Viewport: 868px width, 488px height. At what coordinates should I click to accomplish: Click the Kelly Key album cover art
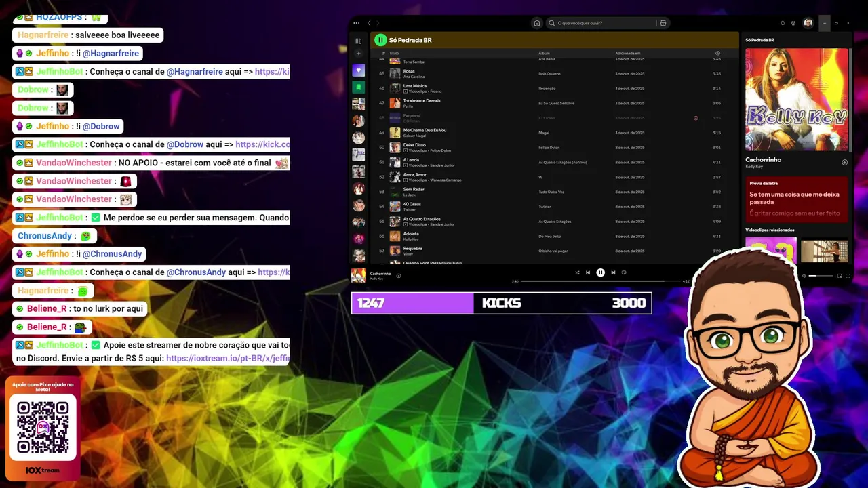(x=797, y=99)
